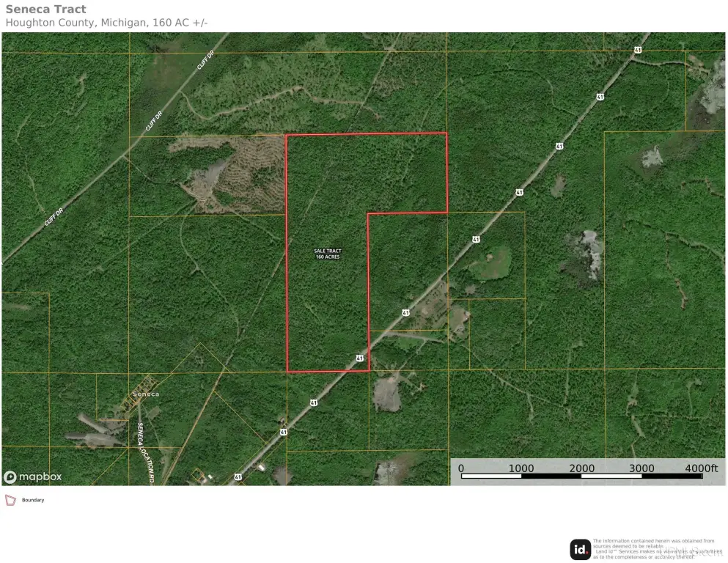Click the red Boundary legend icon
The image size is (728, 563).
[x=10, y=500]
